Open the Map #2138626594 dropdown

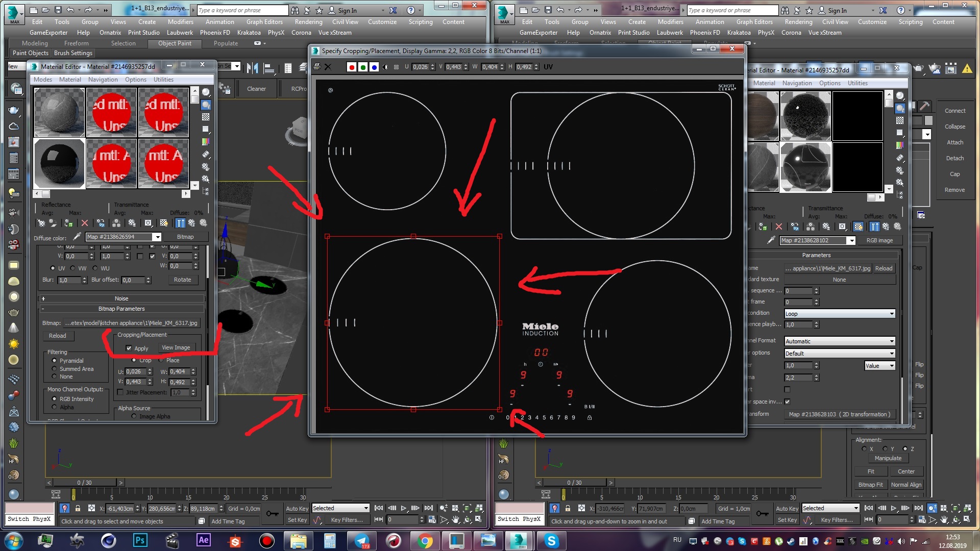pyautogui.click(x=157, y=237)
